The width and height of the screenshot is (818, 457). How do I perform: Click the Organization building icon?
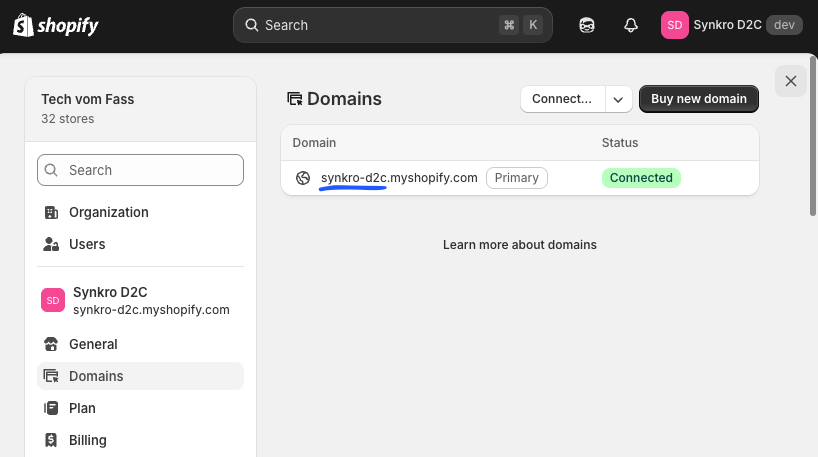pyautogui.click(x=51, y=212)
